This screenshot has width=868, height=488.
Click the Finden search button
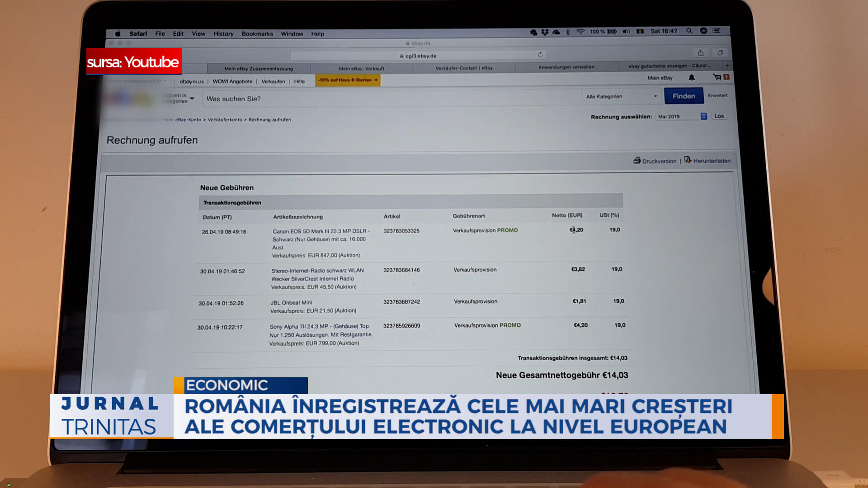pyautogui.click(x=684, y=96)
